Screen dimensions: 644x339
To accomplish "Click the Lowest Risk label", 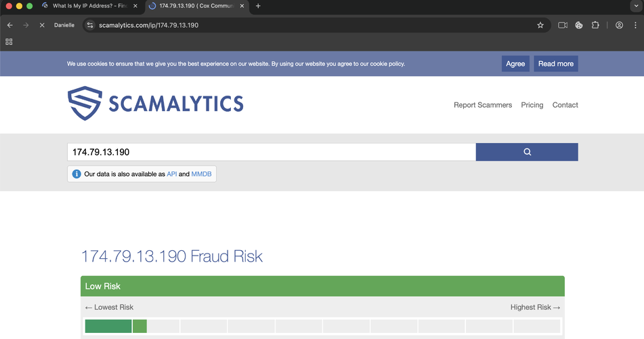I will click(109, 307).
